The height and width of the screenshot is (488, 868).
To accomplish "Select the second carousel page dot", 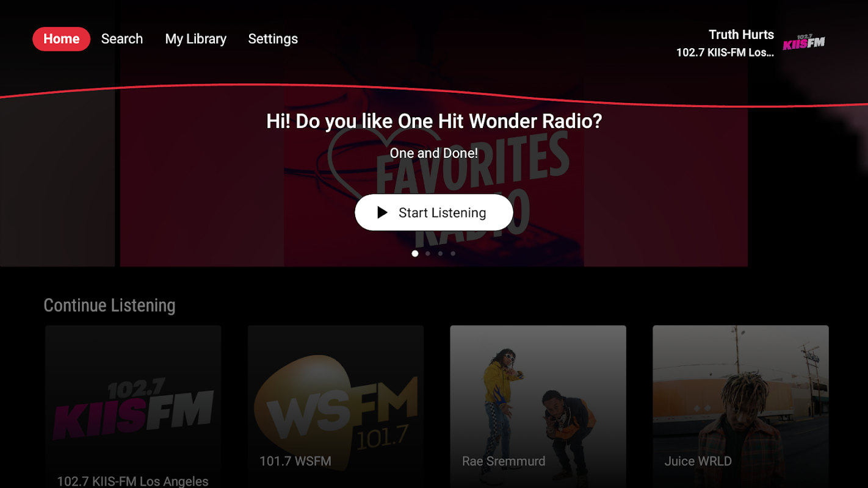I will (427, 253).
